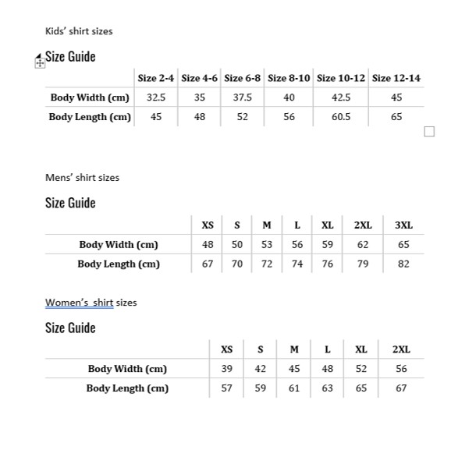
Task: Click the kids' table resize handle square
Action: pos(428,131)
